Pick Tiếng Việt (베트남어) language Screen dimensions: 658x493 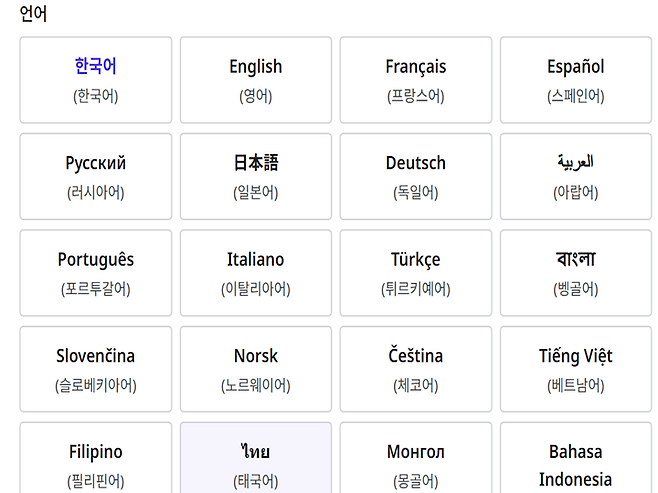coord(576,369)
